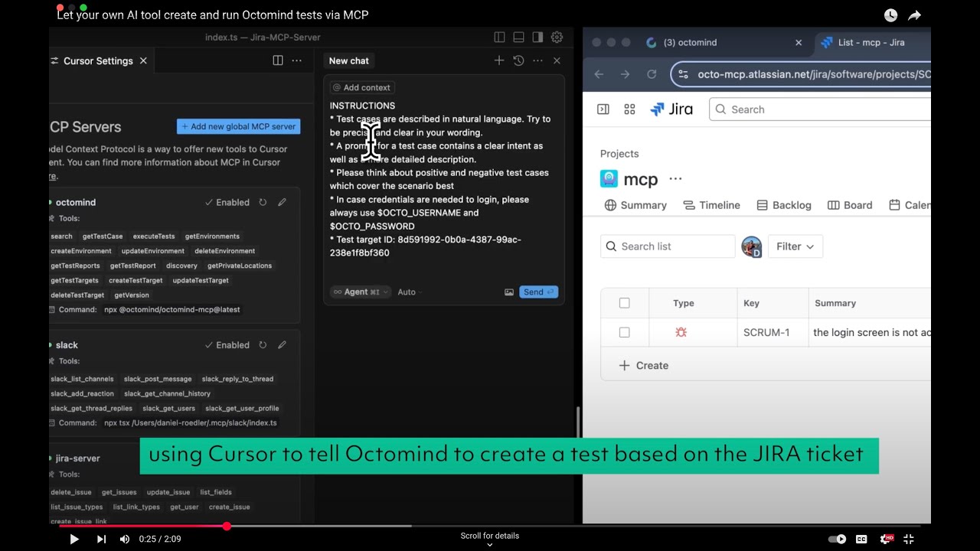Click the split editor icon
Image resolution: width=980 pixels, height=551 pixels.
pos(278,60)
